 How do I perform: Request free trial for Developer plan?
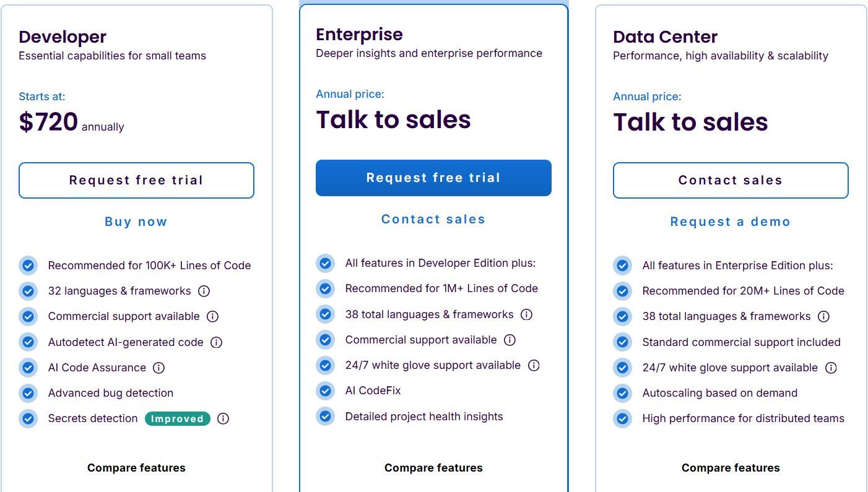[136, 180]
